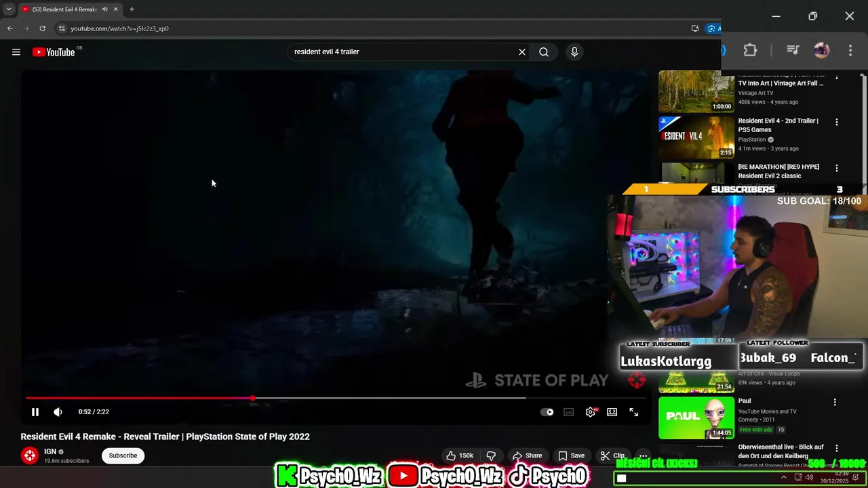View site information icon in address bar

coord(61,28)
